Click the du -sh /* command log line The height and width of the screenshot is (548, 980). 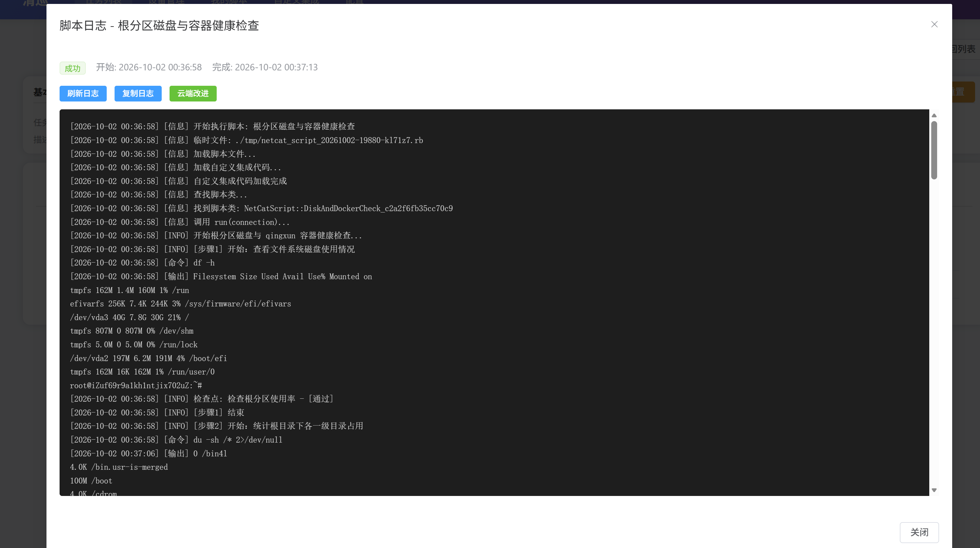[176, 440]
